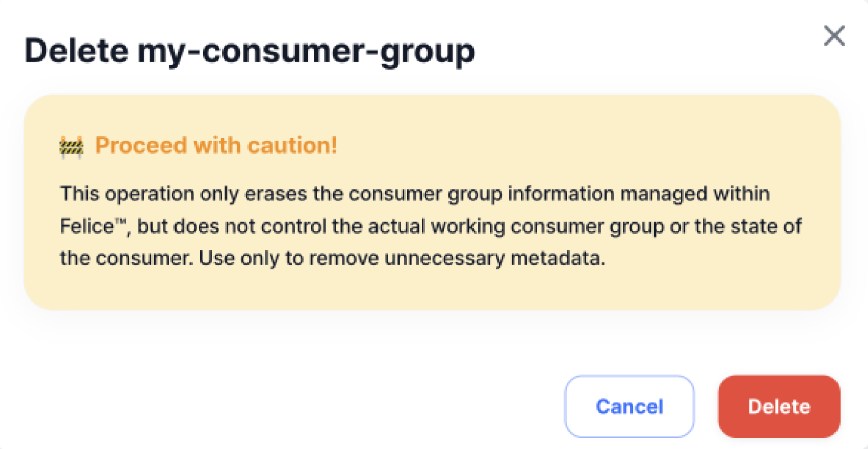This screenshot has width=868, height=449.
Task: Abort the operation using Cancel
Action: pos(629,406)
